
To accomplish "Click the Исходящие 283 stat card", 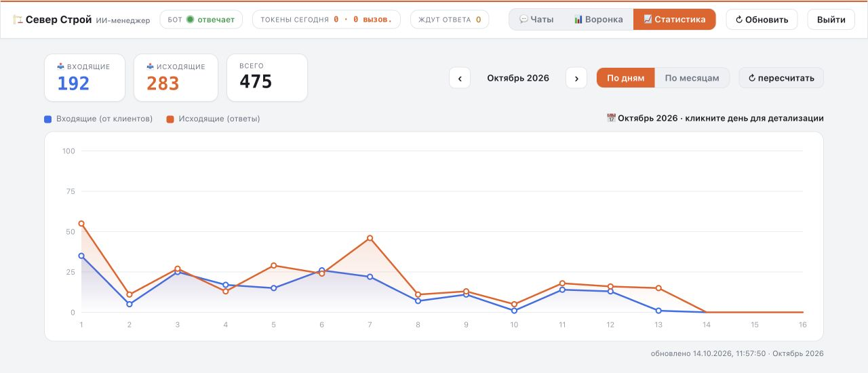I will click(176, 78).
